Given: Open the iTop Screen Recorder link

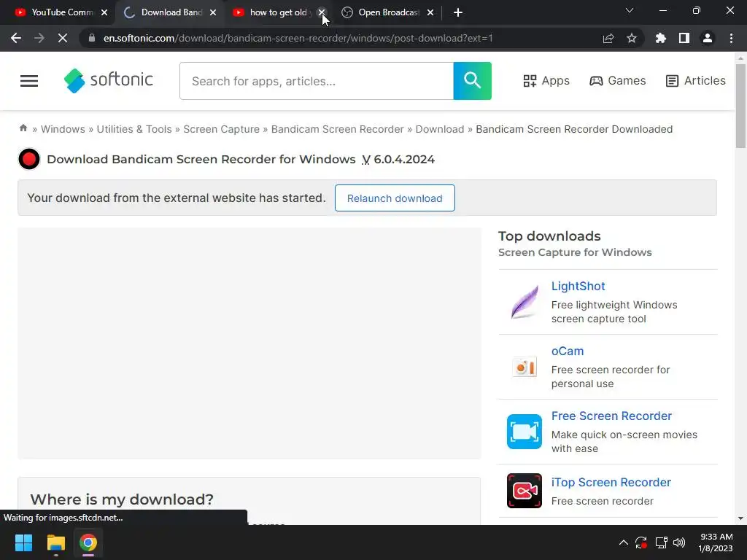Looking at the screenshot, I should (x=611, y=483).
